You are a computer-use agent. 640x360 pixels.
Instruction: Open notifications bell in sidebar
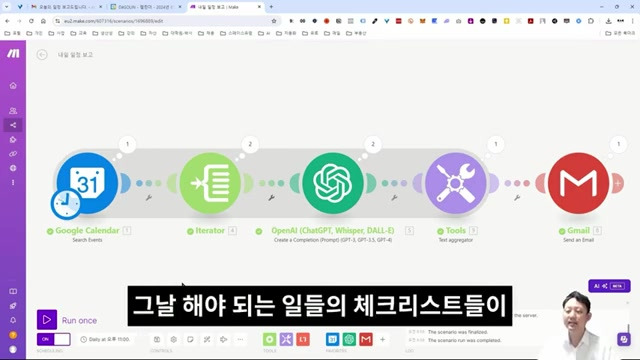pyautogui.click(x=13, y=320)
